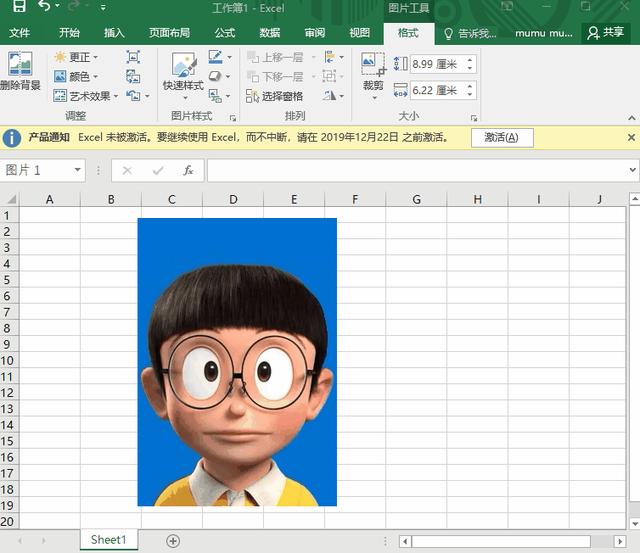Viewport: 640px width, 553px height.
Task: Click the Sheet1 worksheet tab
Action: click(x=109, y=540)
